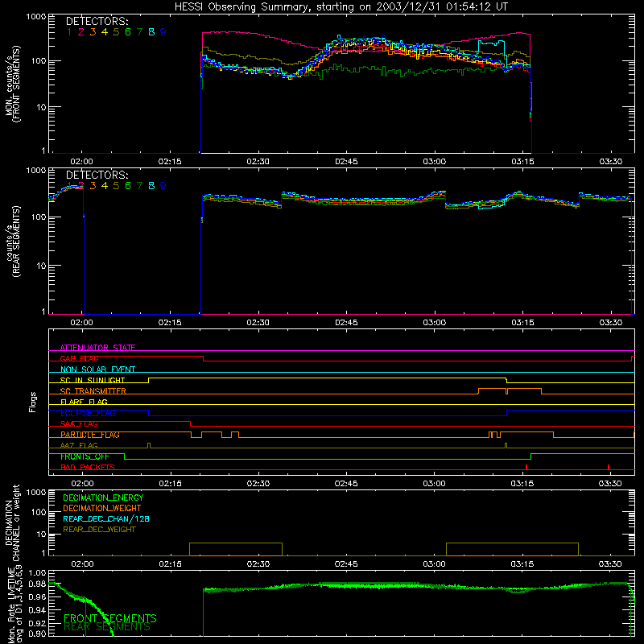Click 'MON. counts/s (FRONT SEGMENTS)' axis label
Screen dimensions: 644x644
pos(12,85)
